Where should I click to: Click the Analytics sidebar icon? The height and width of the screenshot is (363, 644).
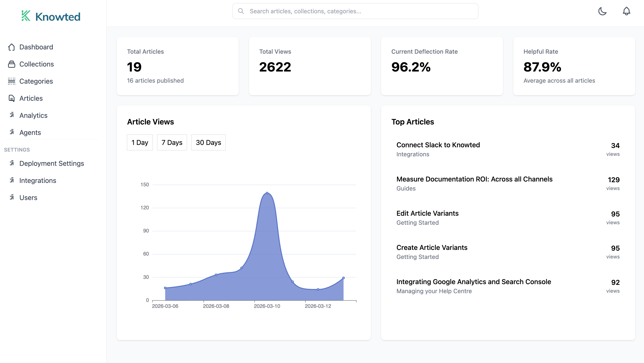coord(12,115)
